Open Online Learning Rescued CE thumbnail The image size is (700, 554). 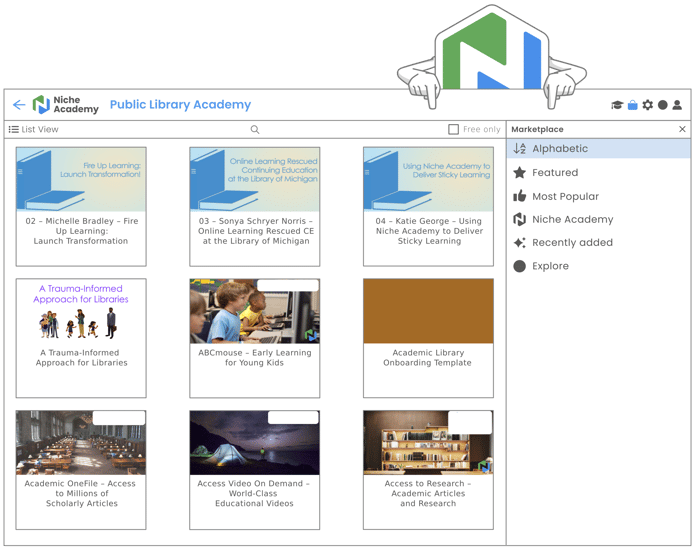[x=255, y=179]
